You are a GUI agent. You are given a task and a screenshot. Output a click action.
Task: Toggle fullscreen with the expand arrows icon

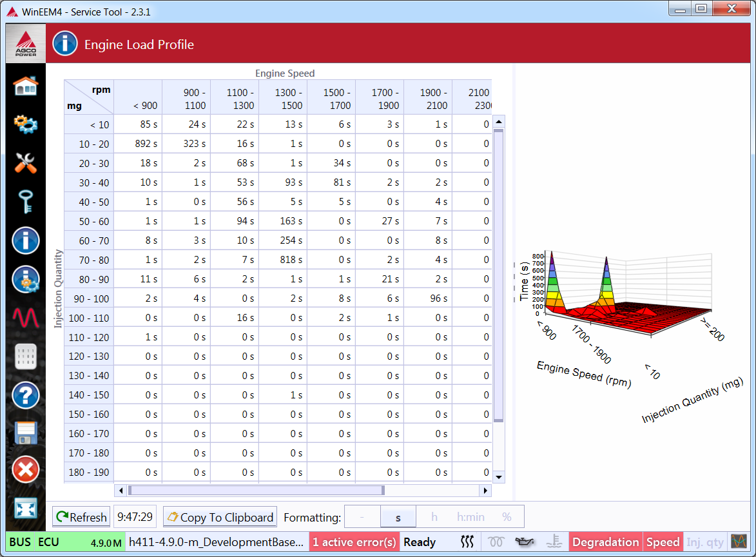tap(26, 509)
